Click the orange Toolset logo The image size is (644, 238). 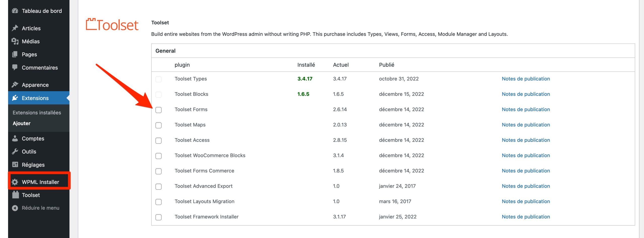[x=112, y=25]
